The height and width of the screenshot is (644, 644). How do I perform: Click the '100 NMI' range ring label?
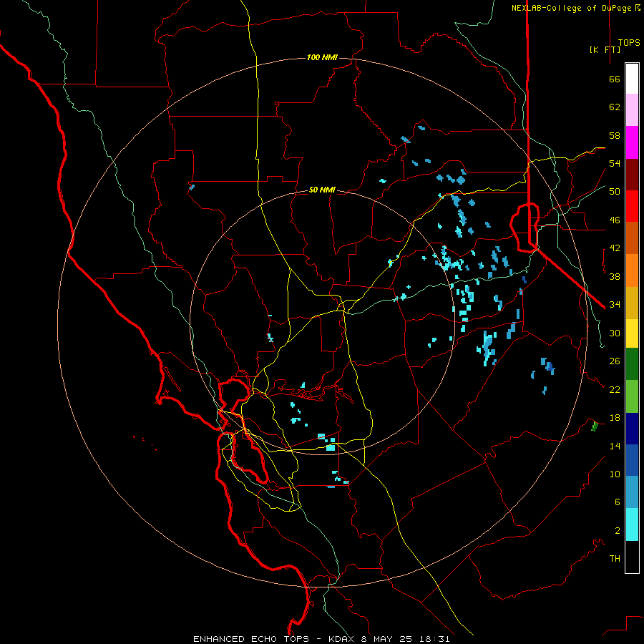click(x=322, y=57)
